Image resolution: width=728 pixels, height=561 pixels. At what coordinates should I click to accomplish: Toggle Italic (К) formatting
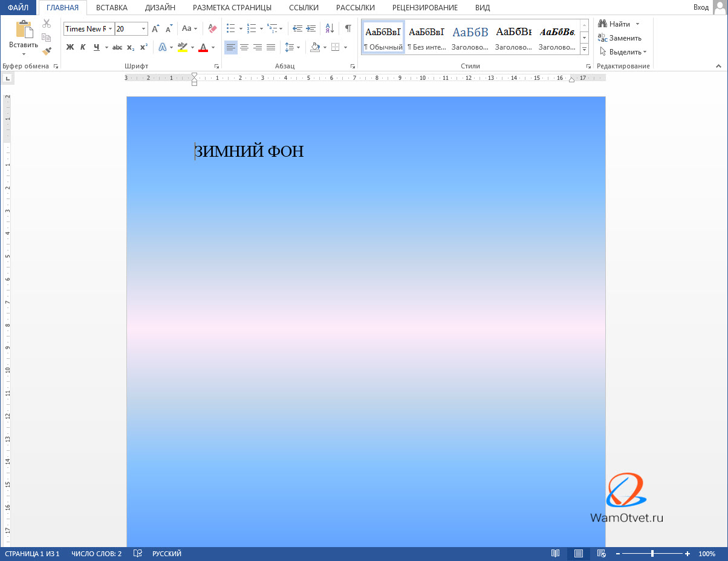tap(83, 47)
